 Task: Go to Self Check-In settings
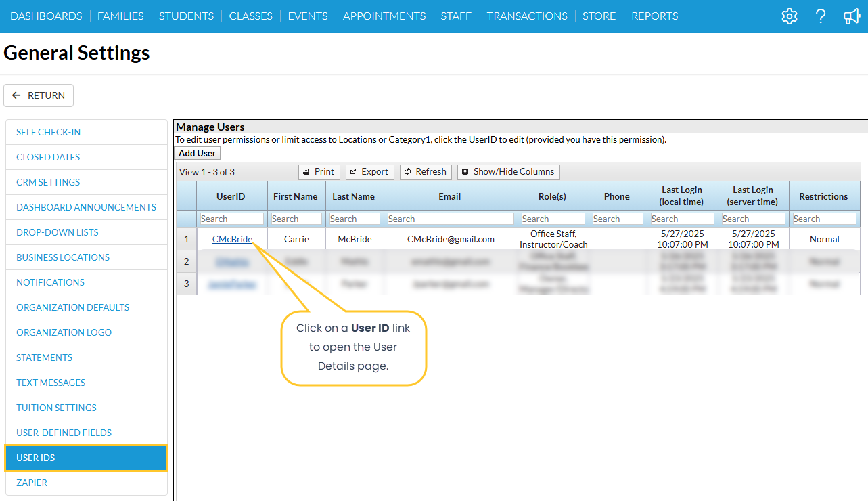pos(87,132)
